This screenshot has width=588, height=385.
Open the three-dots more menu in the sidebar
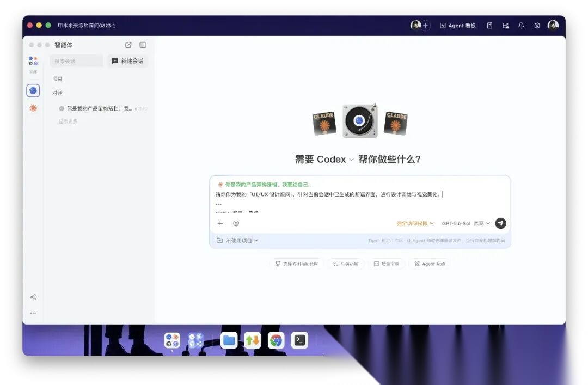coord(33,313)
